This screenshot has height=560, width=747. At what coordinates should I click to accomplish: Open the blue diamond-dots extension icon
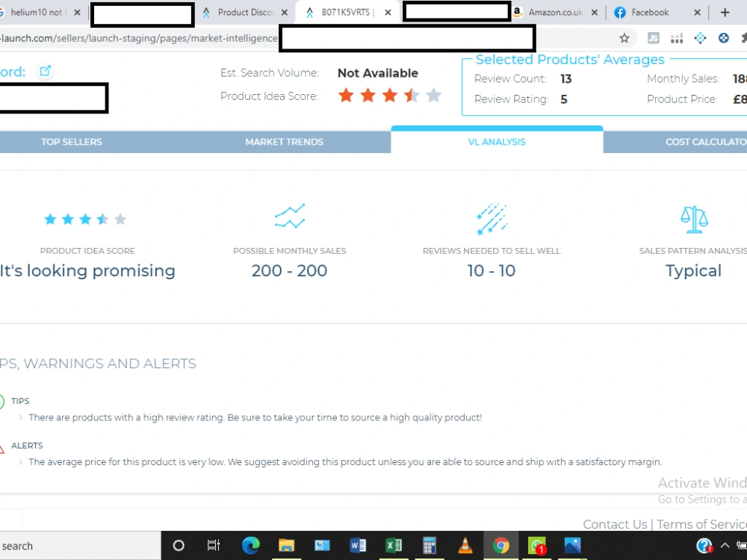click(x=700, y=38)
